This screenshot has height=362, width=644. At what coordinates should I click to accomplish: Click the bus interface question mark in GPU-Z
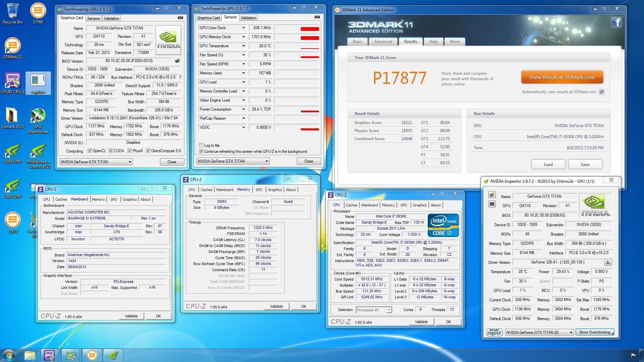click(x=180, y=77)
